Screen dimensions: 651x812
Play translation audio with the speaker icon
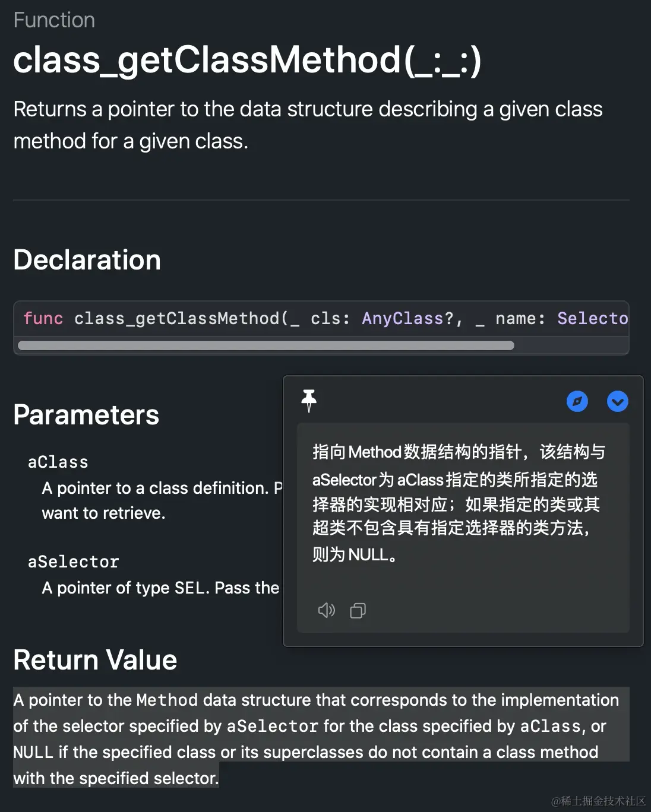(x=326, y=610)
